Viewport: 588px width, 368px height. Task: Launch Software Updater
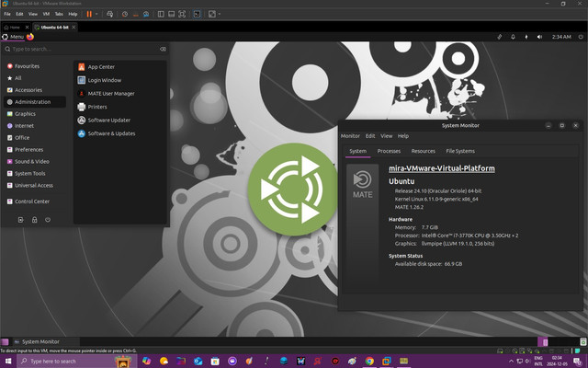108,121
